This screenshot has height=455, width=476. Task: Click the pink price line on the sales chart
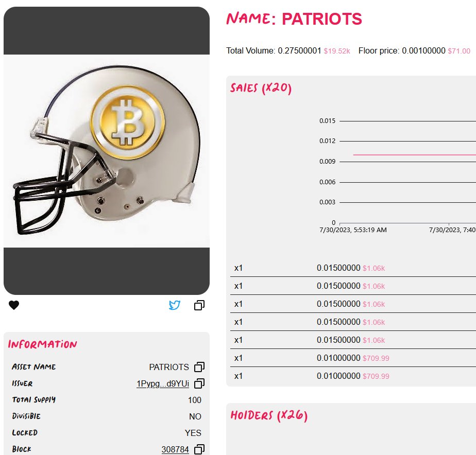pyautogui.click(x=414, y=155)
